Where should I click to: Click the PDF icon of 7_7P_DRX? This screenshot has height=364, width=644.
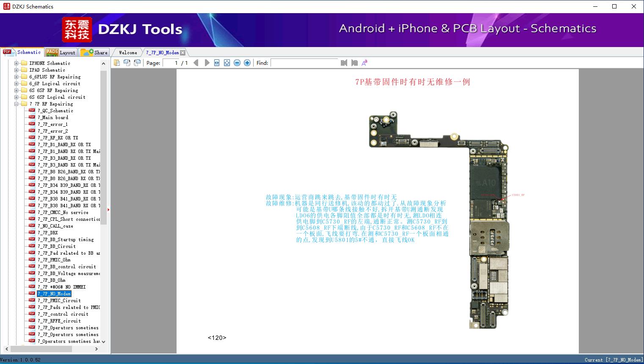[32, 232]
